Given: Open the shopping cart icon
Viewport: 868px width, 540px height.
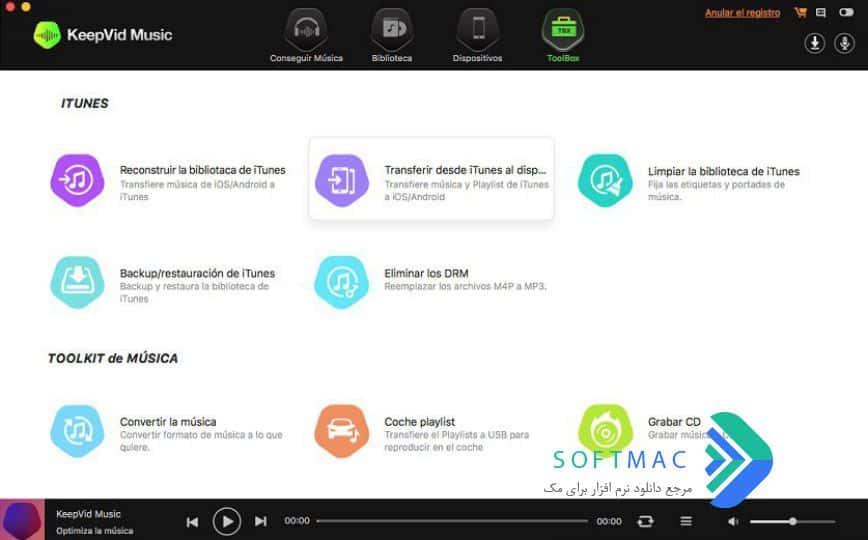Looking at the screenshot, I should click(x=800, y=12).
